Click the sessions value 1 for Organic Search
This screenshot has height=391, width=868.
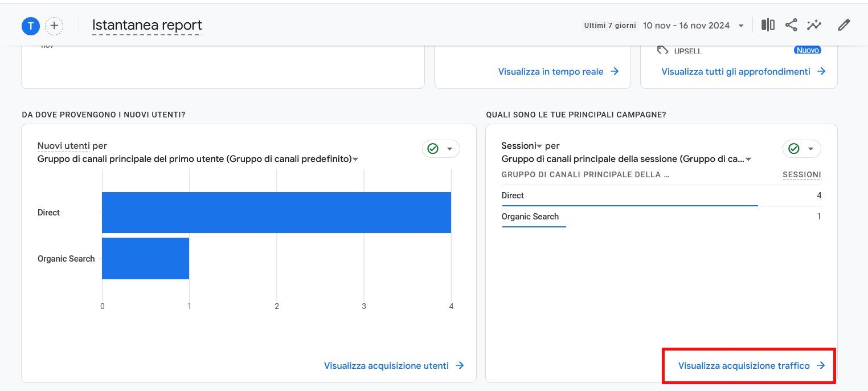[x=819, y=217]
